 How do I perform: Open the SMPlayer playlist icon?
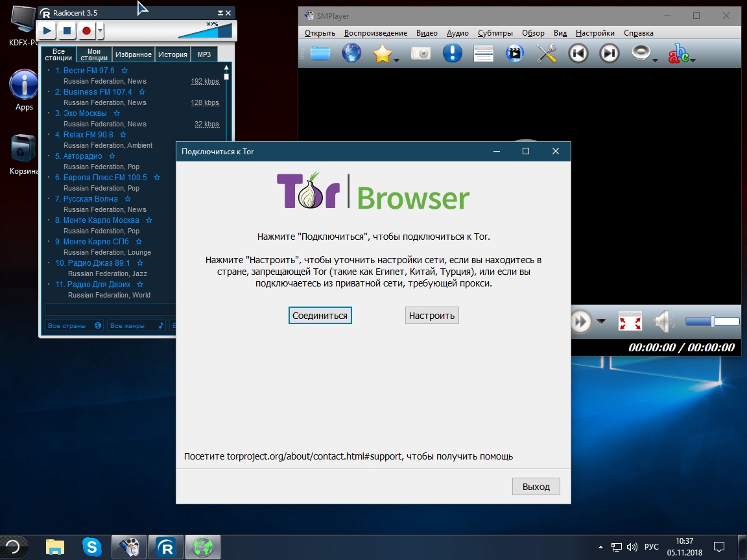coord(484,53)
